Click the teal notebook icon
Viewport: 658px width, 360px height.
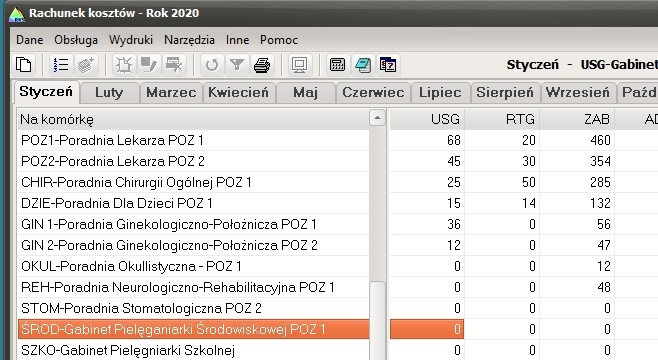pos(363,65)
